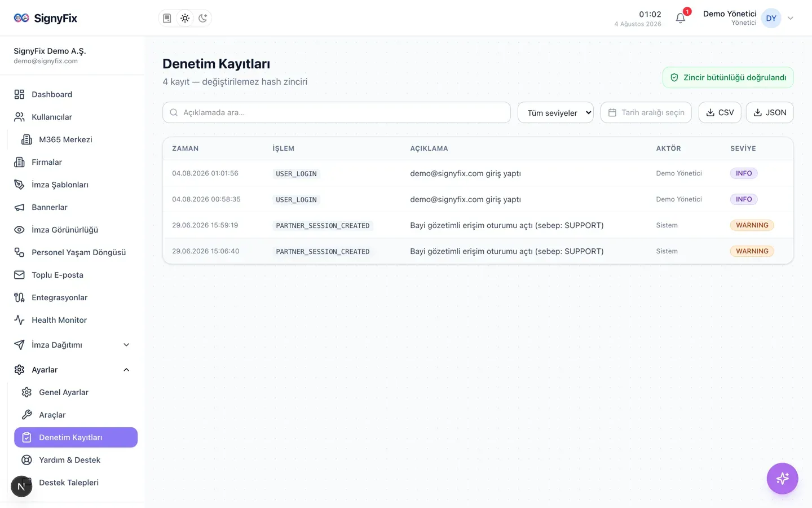Export records as JSON
The image size is (812, 508).
coord(770,112)
